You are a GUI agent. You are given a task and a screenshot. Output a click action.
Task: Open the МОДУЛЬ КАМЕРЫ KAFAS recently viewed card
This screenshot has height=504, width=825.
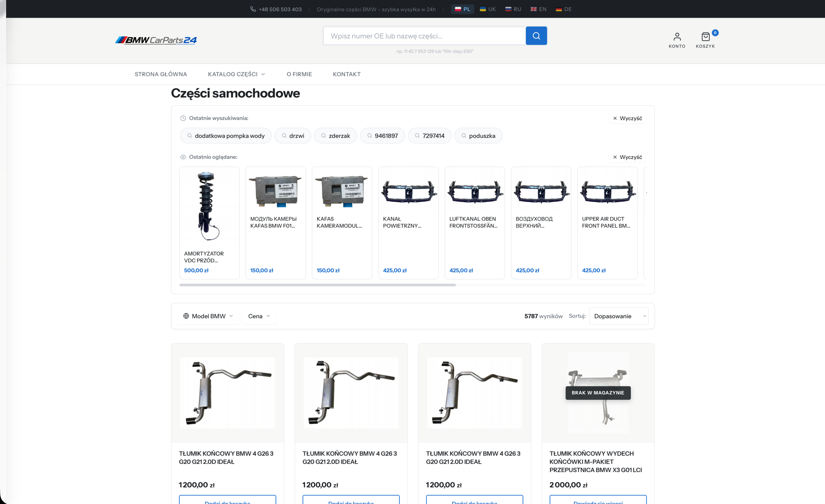click(276, 223)
